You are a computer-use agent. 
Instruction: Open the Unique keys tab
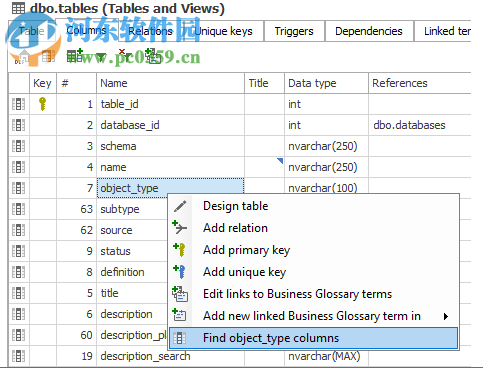pos(223,31)
